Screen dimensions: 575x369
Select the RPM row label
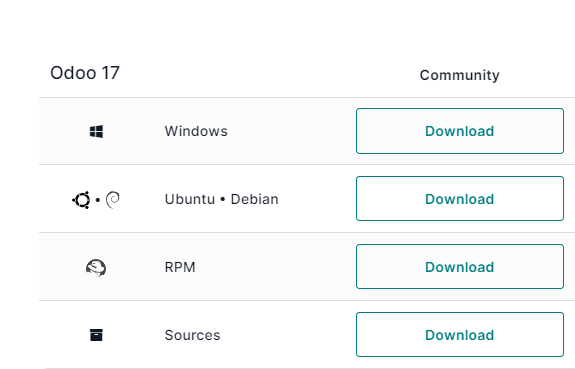[180, 267]
